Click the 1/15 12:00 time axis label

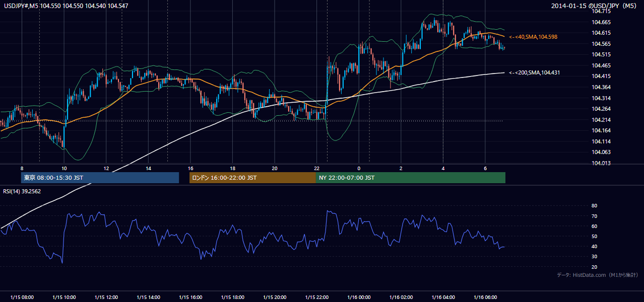tap(106, 297)
